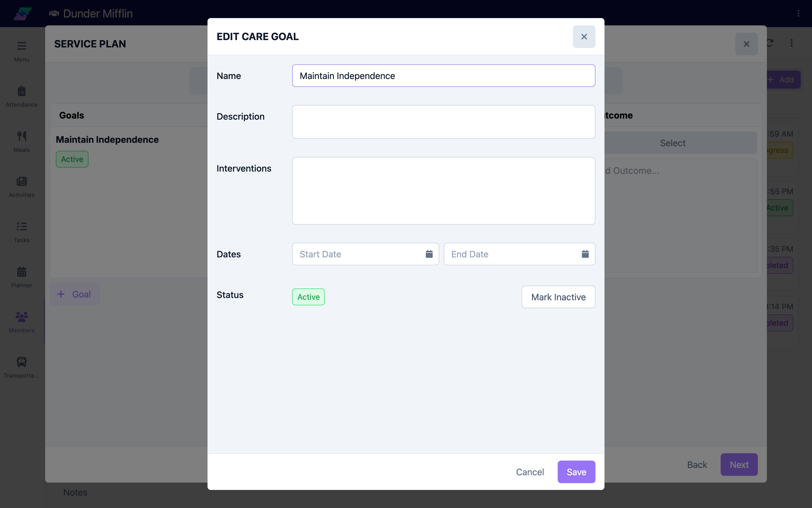Click the Active badge under Maintain Independence
The width and height of the screenshot is (812, 508).
point(72,159)
